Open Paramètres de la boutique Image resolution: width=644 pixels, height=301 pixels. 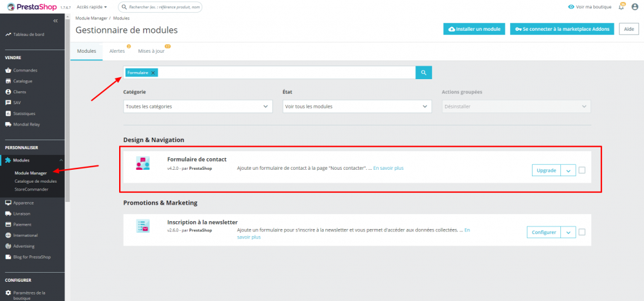[x=26, y=295]
